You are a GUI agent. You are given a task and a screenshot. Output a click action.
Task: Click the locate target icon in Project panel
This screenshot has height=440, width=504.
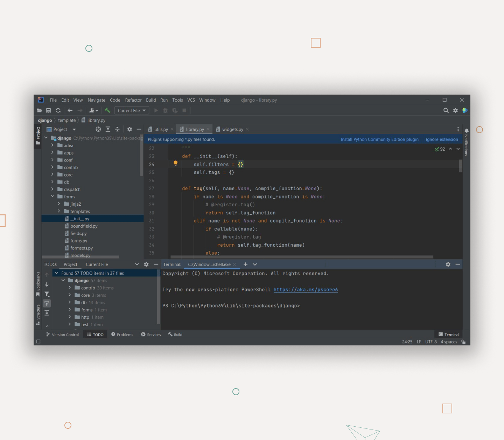(x=98, y=129)
